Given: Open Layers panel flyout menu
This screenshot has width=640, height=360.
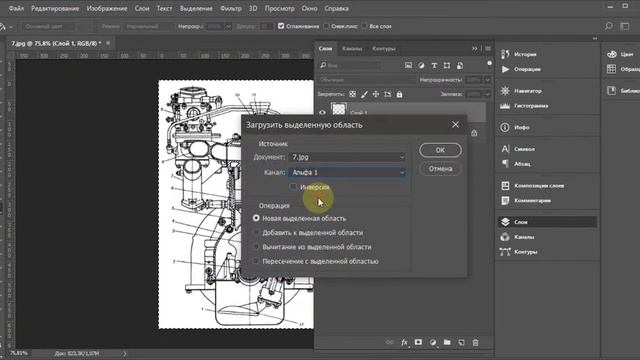Looking at the screenshot, I should click(x=488, y=49).
